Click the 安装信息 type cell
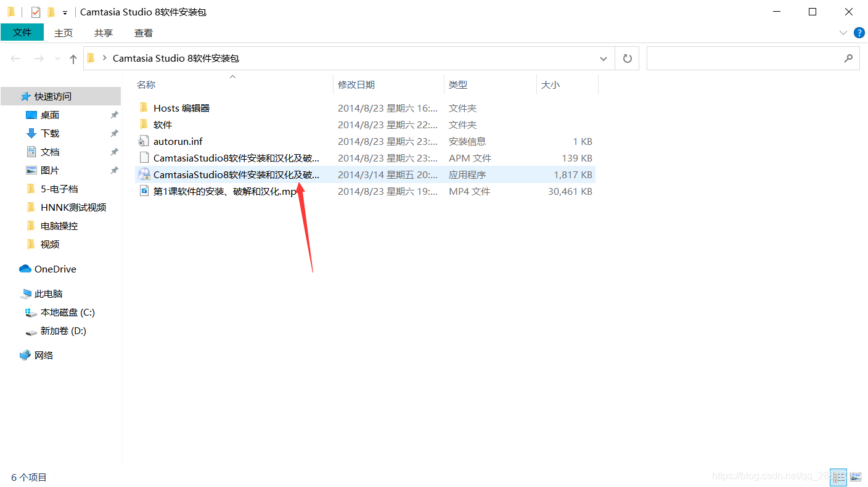Viewport: 868px width, 487px height. pos(467,142)
